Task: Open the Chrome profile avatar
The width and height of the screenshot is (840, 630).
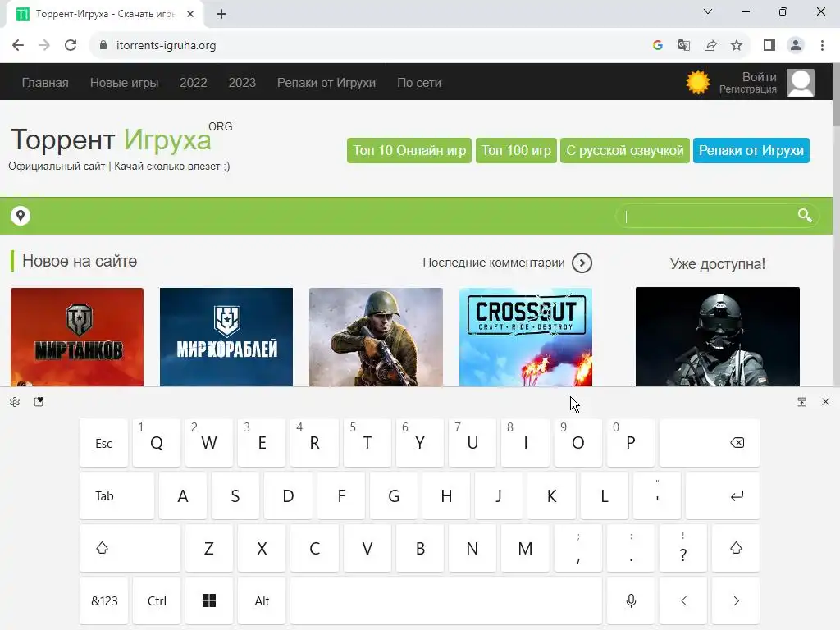Action: tap(796, 46)
